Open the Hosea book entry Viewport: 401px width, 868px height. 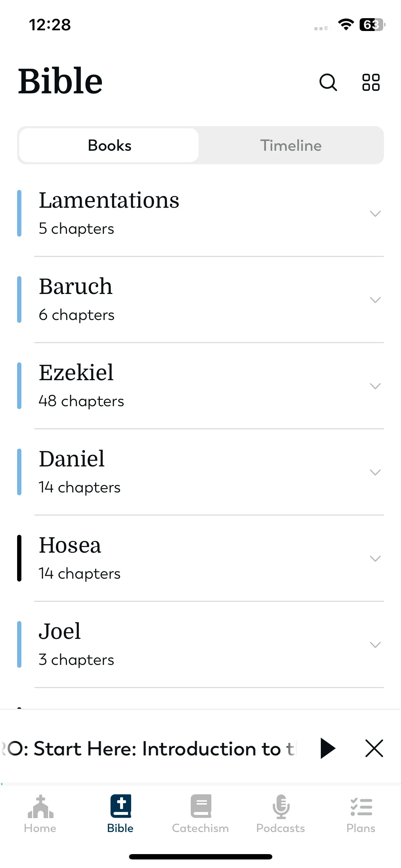[200, 558]
